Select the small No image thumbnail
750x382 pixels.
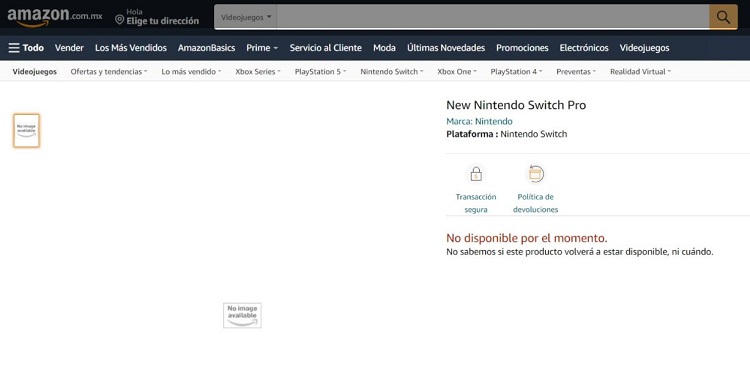click(26, 131)
